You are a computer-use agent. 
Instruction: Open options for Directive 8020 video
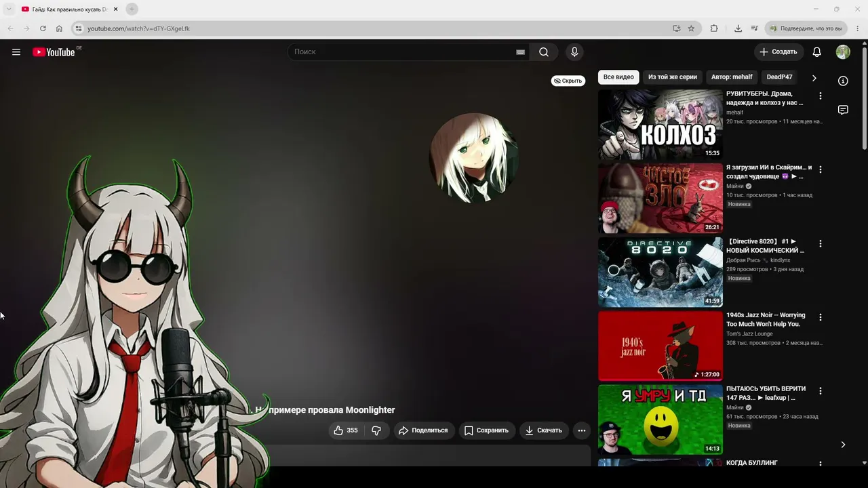[x=820, y=243]
